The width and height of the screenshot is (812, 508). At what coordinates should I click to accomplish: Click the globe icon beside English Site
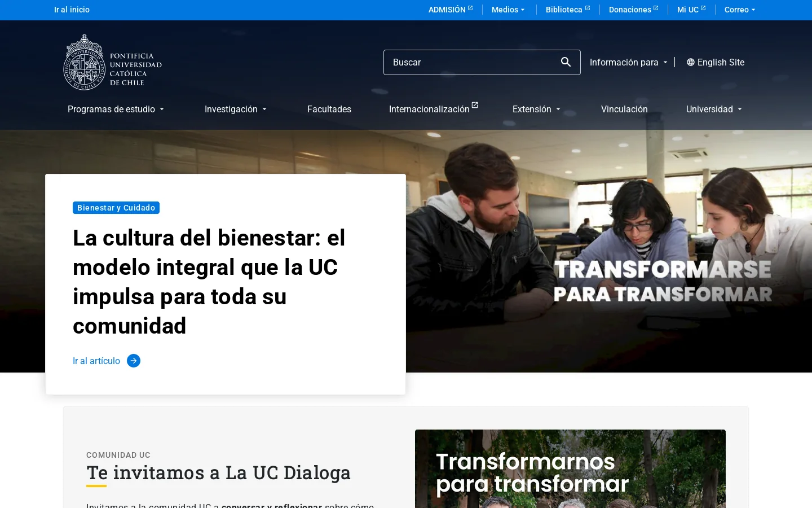coord(690,62)
